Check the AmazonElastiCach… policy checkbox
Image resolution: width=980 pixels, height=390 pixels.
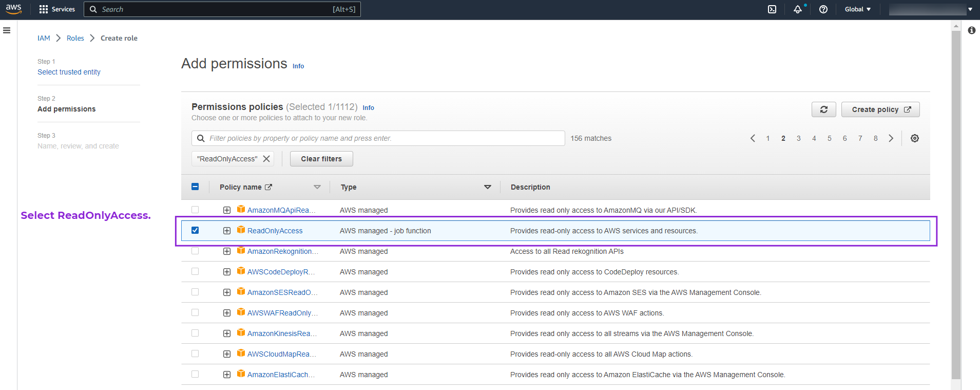click(195, 374)
